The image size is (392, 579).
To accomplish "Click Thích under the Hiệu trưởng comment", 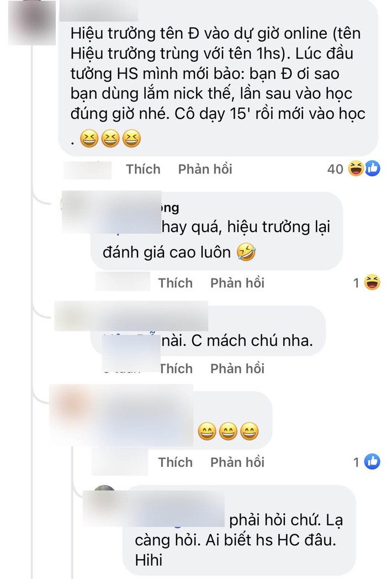I will (x=143, y=169).
